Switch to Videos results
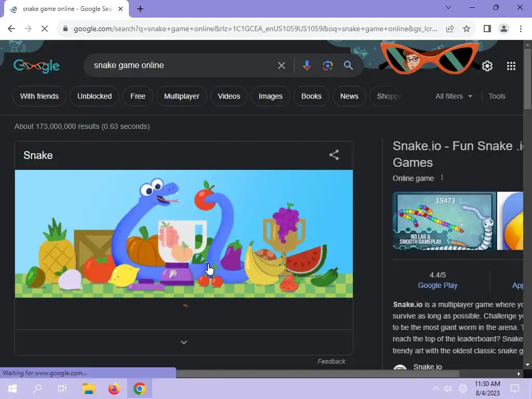The image size is (532, 399). [x=229, y=96]
